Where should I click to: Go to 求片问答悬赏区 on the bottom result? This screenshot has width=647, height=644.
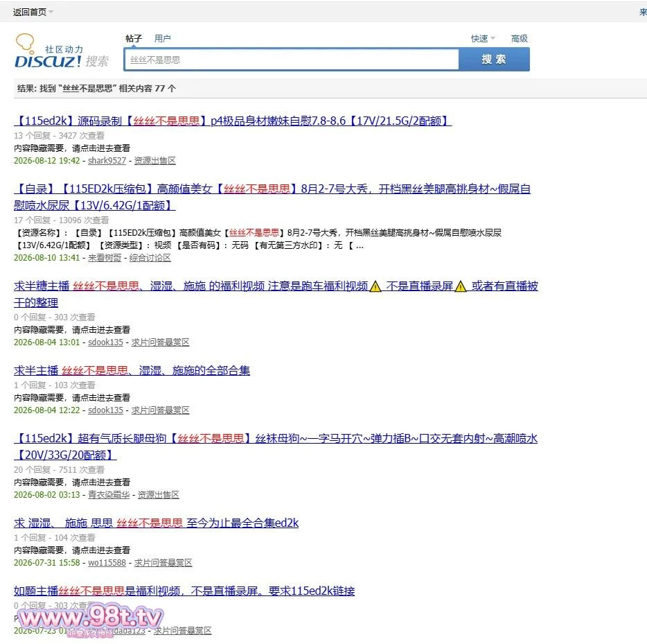point(182,630)
